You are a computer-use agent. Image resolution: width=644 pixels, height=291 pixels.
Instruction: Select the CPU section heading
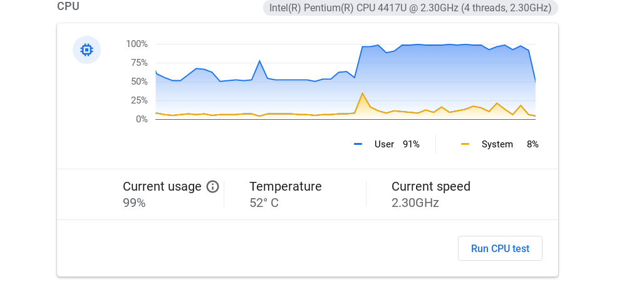click(68, 7)
